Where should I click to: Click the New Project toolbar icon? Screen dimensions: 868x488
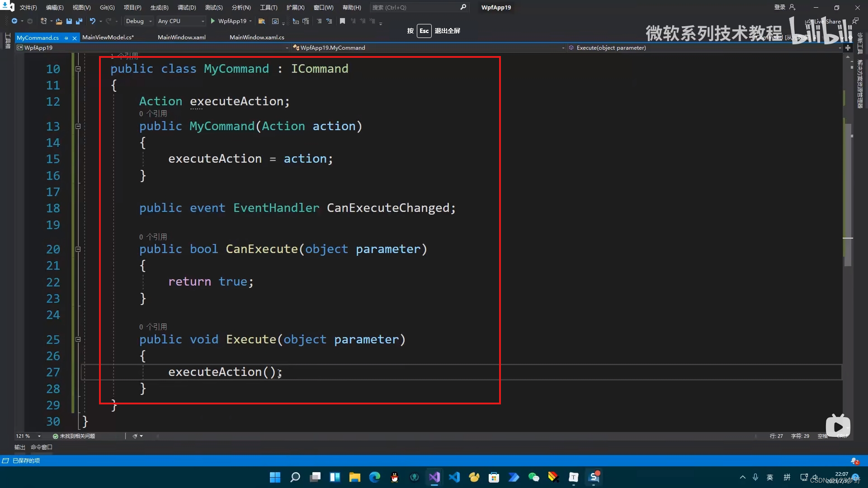point(43,21)
